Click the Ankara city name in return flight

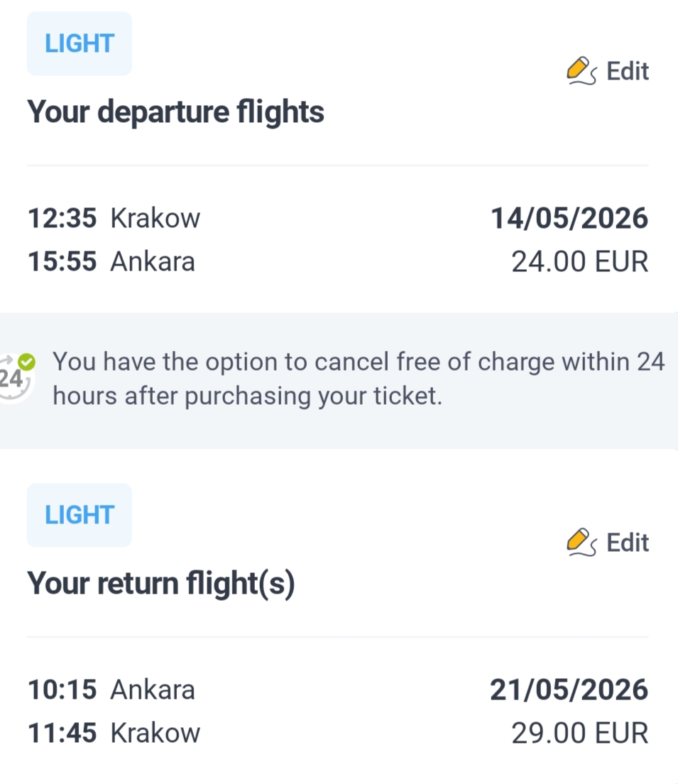[x=153, y=690]
